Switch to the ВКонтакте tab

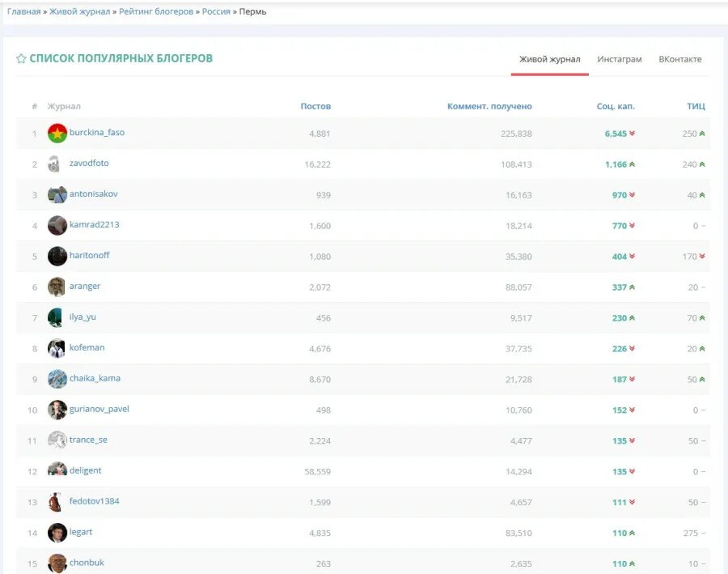pyautogui.click(x=680, y=59)
